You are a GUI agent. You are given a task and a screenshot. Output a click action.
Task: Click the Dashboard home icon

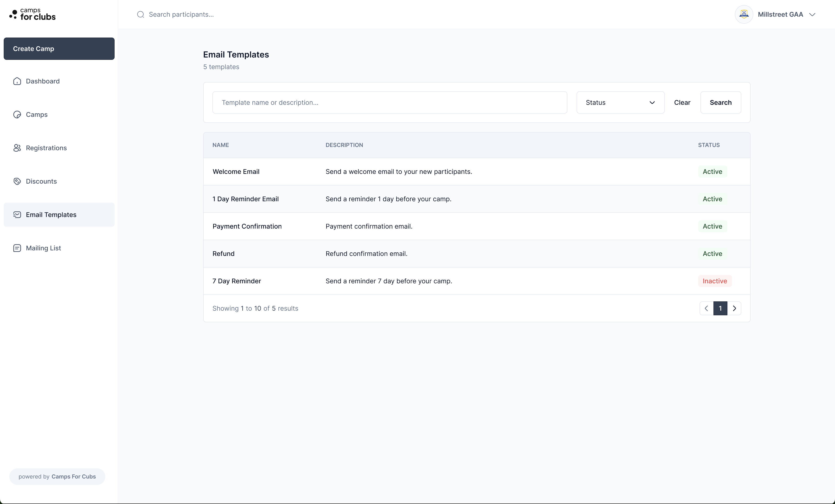coord(17,81)
